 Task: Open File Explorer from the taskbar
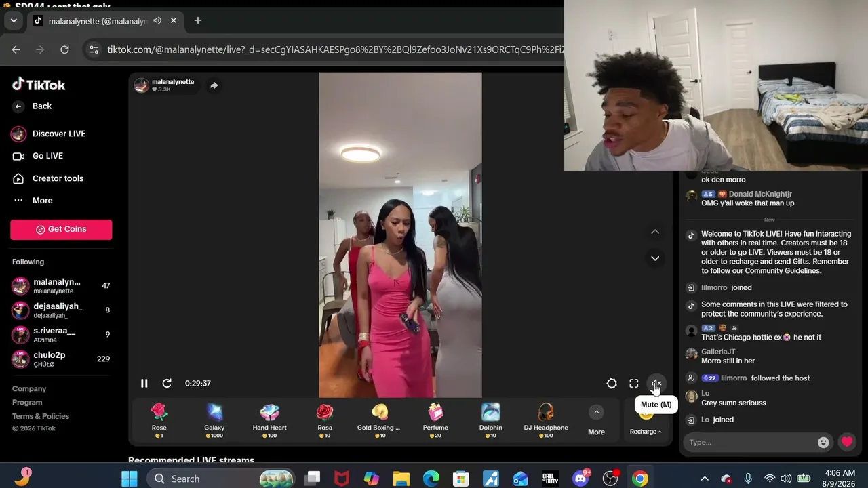pos(401,479)
